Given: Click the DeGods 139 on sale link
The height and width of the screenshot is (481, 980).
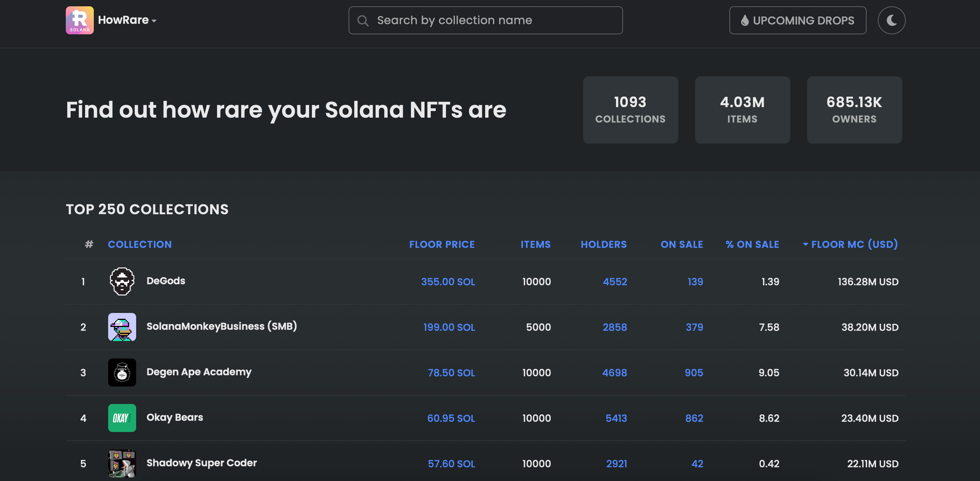Looking at the screenshot, I should click(x=694, y=281).
